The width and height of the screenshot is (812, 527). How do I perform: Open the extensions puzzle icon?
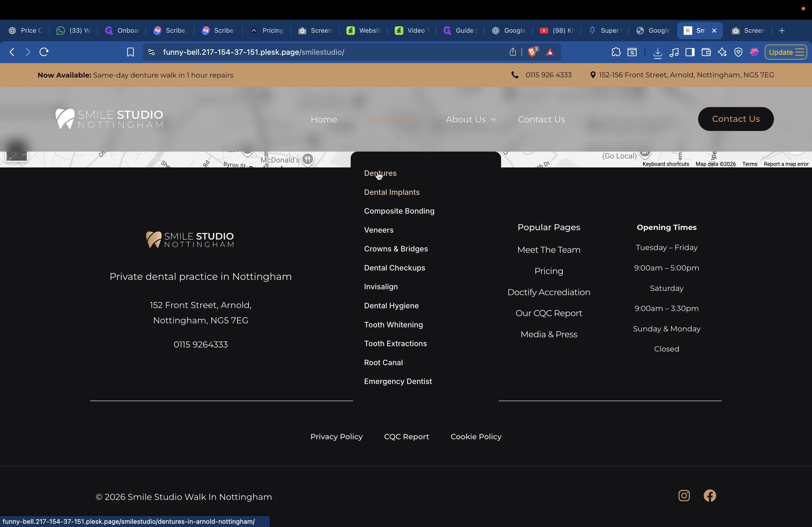pyautogui.click(x=616, y=52)
